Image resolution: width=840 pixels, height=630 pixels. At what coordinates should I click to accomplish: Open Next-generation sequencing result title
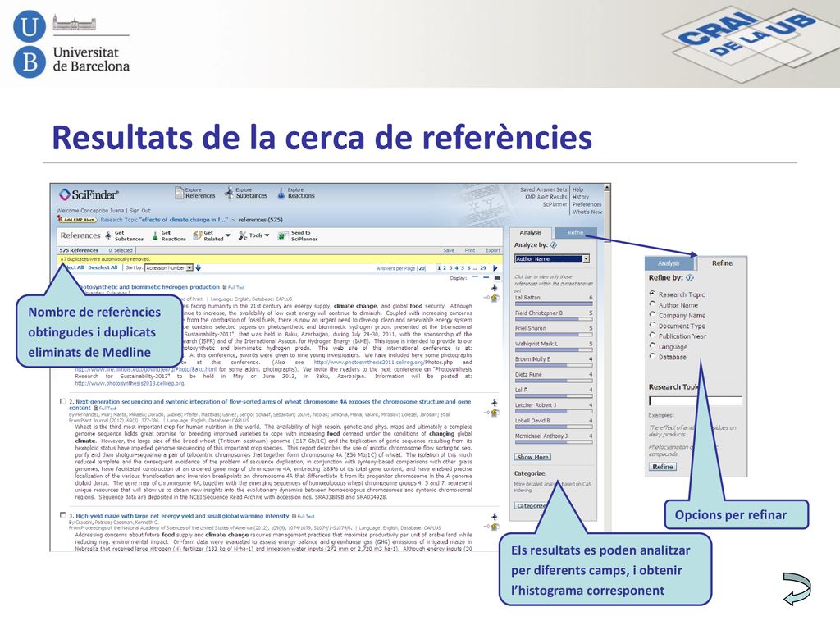[x=270, y=404]
